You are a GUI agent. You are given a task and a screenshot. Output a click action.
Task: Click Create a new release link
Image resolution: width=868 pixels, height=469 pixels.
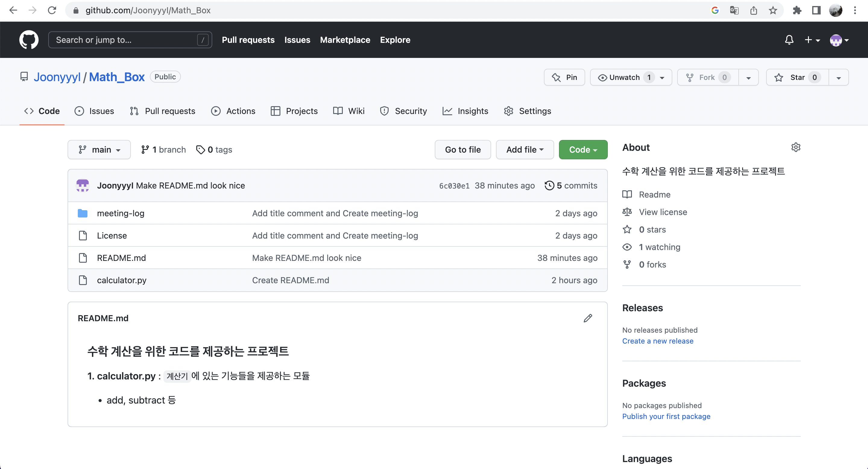click(x=657, y=341)
